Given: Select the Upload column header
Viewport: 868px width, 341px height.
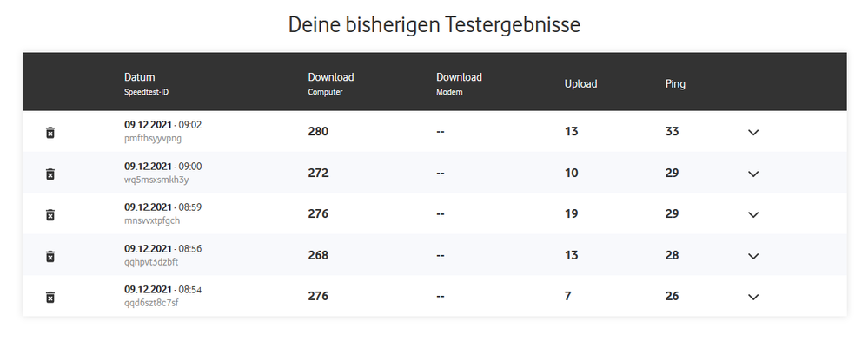Looking at the screenshot, I should [x=580, y=84].
